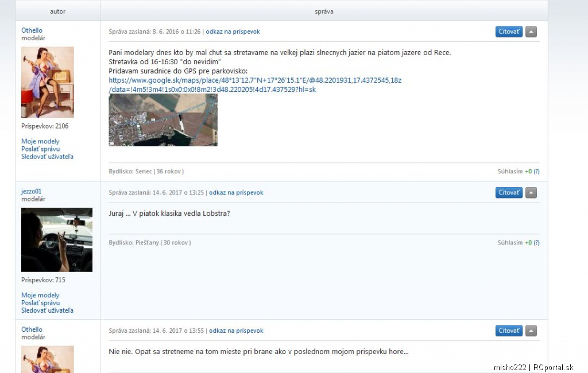Click the message 'Juraj ... V piatok klasika vedla Lobstra?'

point(169,213)
